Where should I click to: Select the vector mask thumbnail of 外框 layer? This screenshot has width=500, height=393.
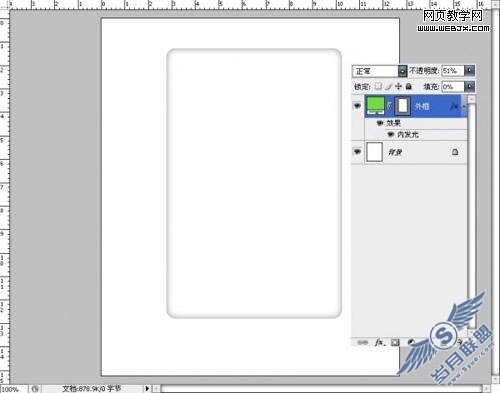[403, 106]
